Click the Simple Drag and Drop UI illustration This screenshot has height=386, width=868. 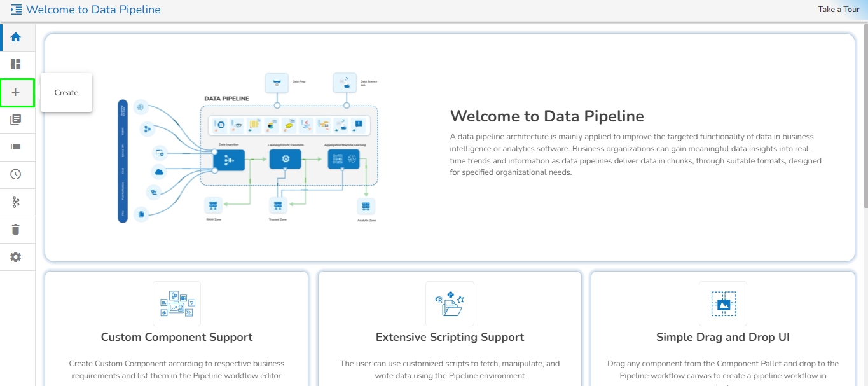[x=723, y=304]
